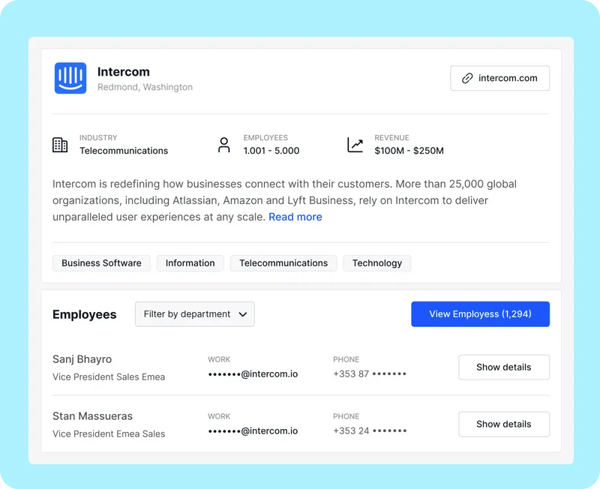Click Vice President Emea Sales title
This screenshot has width=600, height=489.
coord(109,434)
